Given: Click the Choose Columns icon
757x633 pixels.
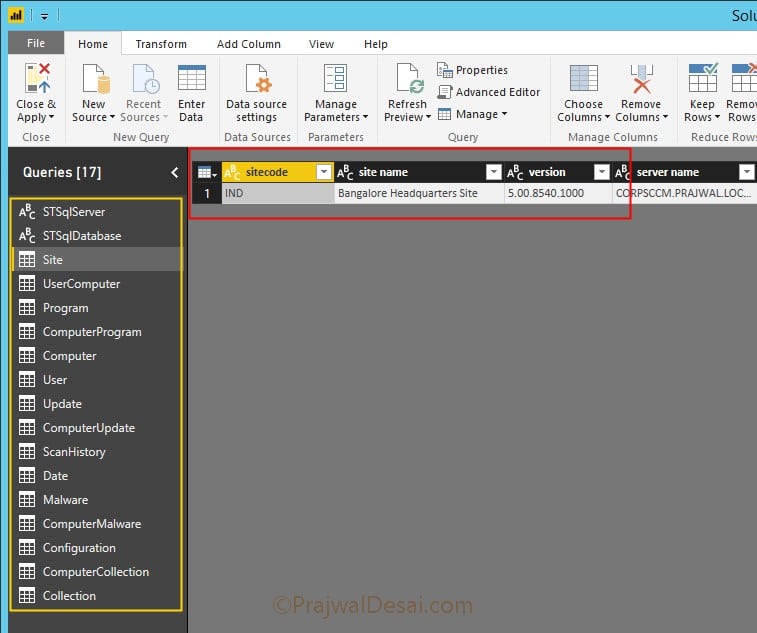Looking at the screenshot, I should tap(583, 78).
